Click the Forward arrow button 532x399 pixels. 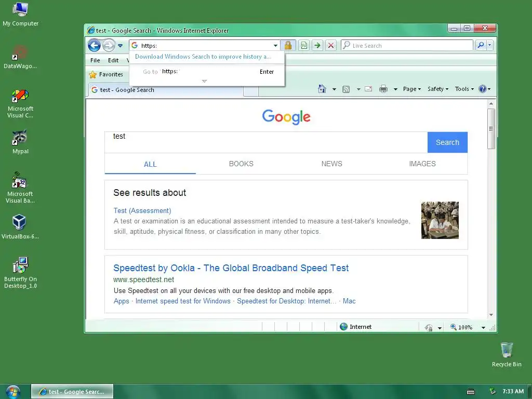(x=109, y=46)
